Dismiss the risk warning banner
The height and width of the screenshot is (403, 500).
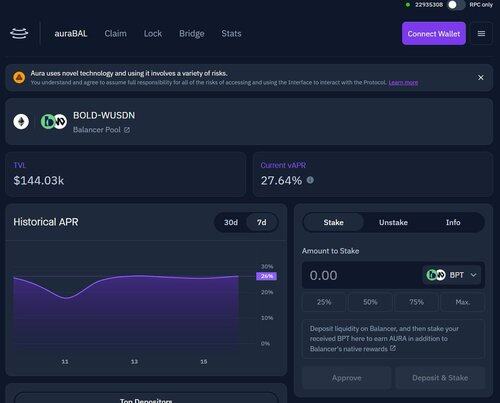(x=481, y=77)
